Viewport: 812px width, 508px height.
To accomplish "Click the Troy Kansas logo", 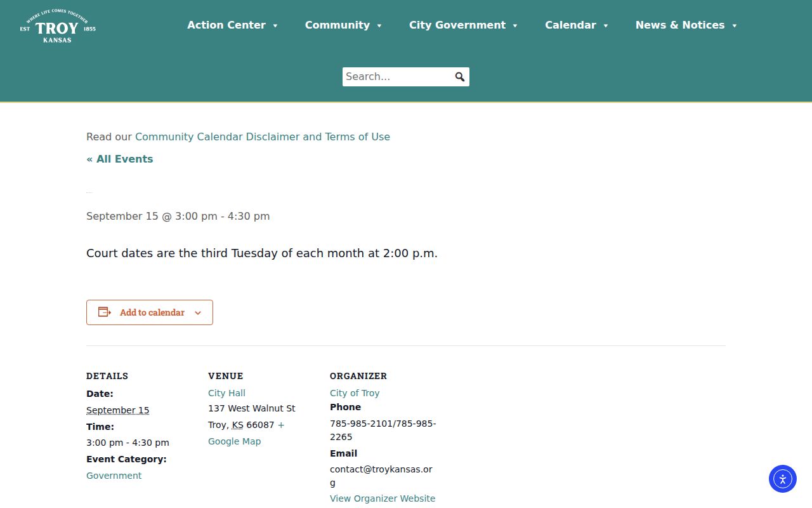I will [x=58, y=26].
